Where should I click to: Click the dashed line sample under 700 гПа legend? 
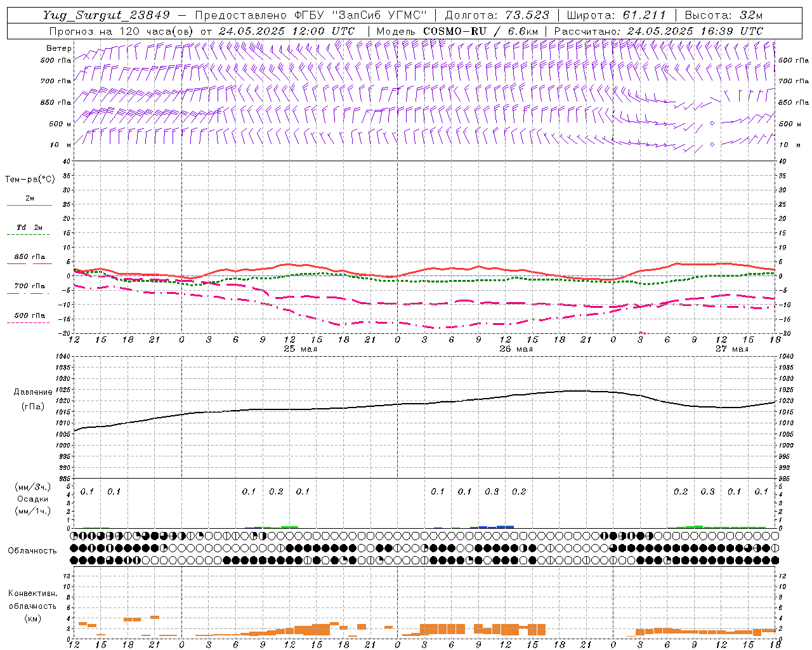[x=28, y=293]
